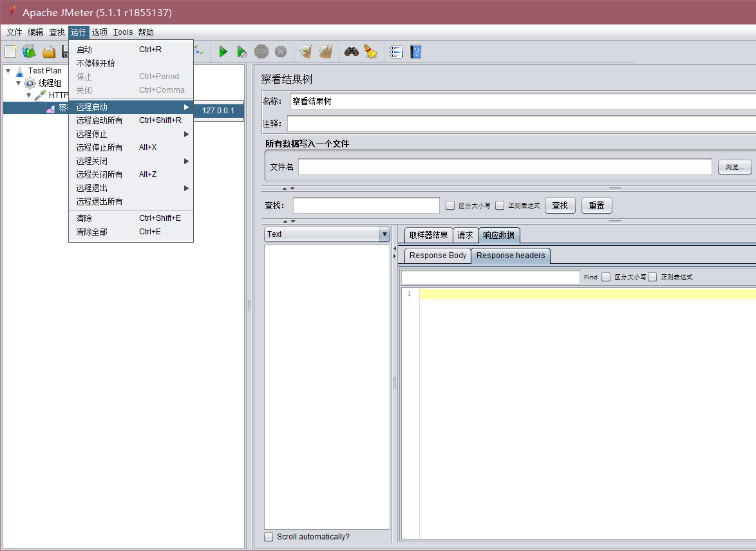
Task: Switch to the 取样器结果 tab
Action: coord(429,235)
